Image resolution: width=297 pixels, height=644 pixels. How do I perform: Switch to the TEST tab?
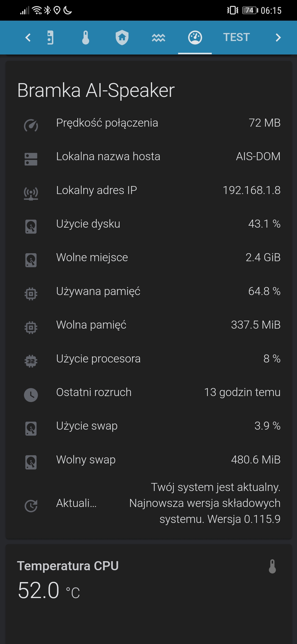[236, 37]
